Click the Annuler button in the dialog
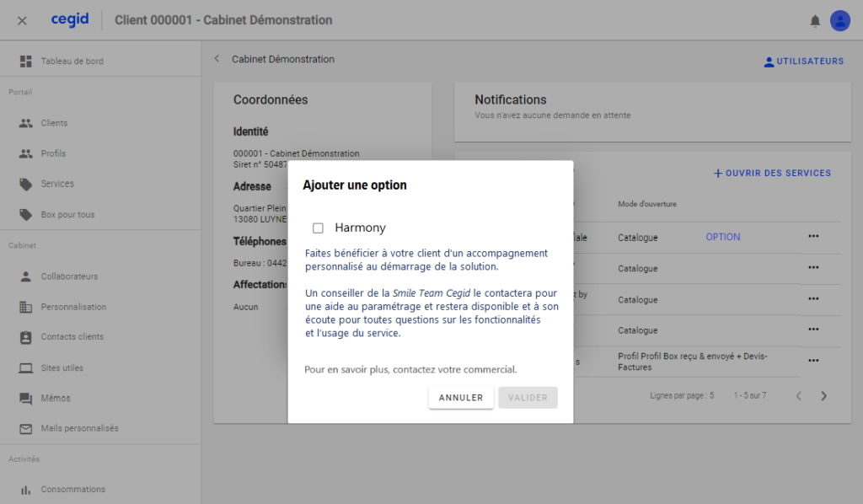The image size is (863, 504). pos(461,397)
